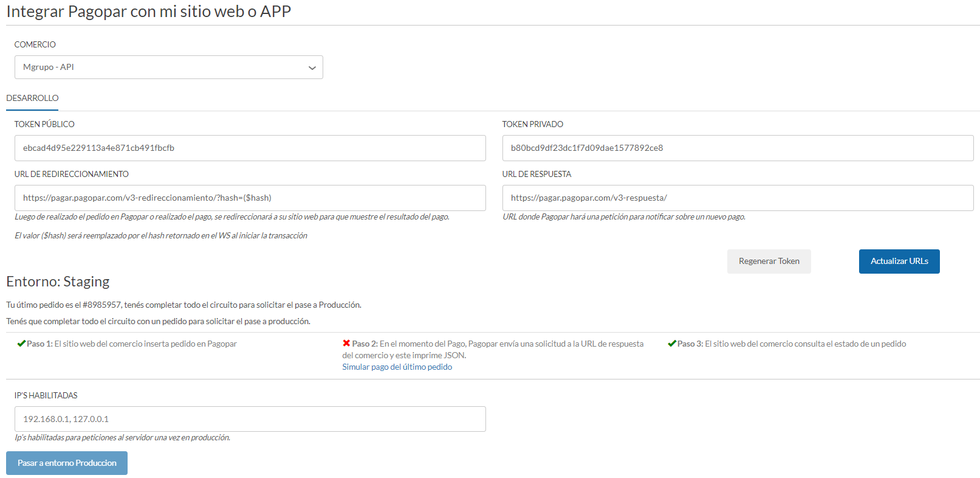Viewport: 980px width, 478px height.
Task: Click the hint text under URL de respuesta
Action: [624, 216]
